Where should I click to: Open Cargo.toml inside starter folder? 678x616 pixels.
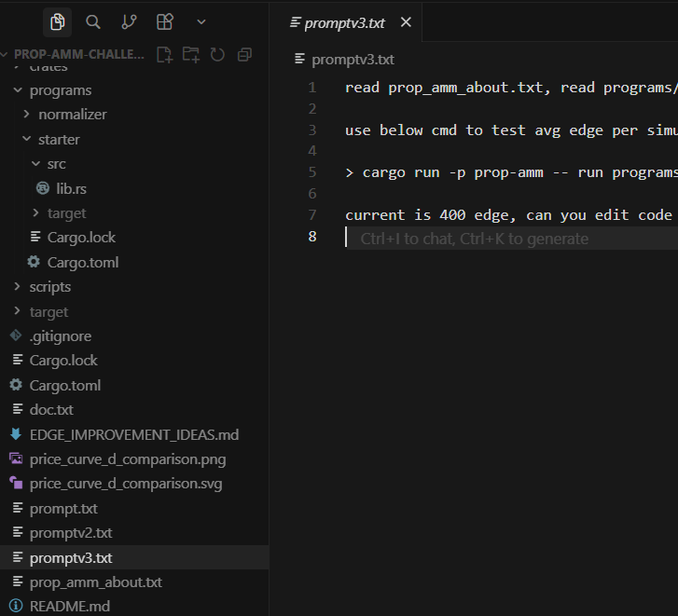coord(83,262)
